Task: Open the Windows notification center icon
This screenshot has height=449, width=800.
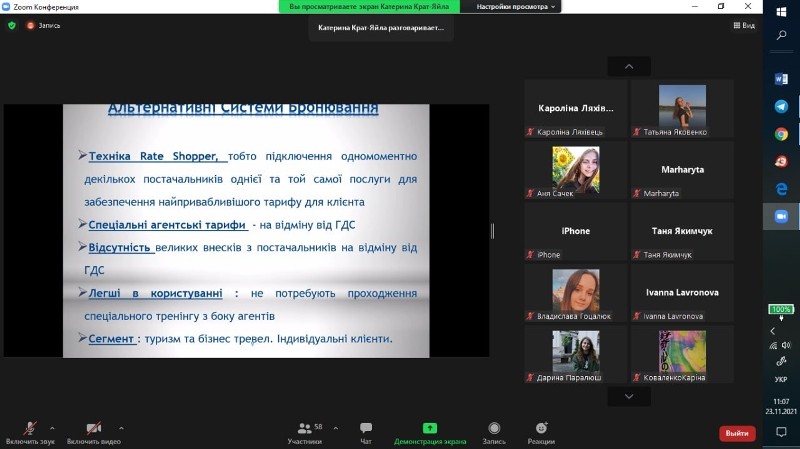Action: (x=781, y=432)
